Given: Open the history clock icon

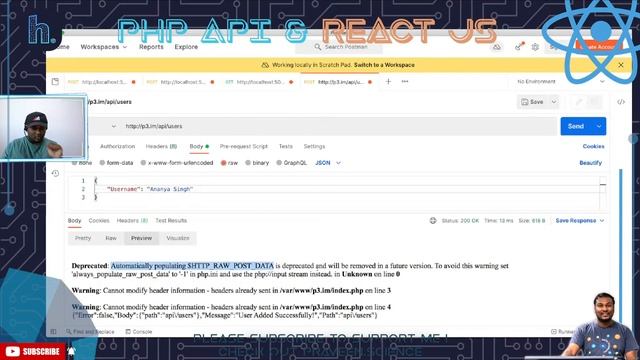Looking at the screenshot, I should click(55, 173).
